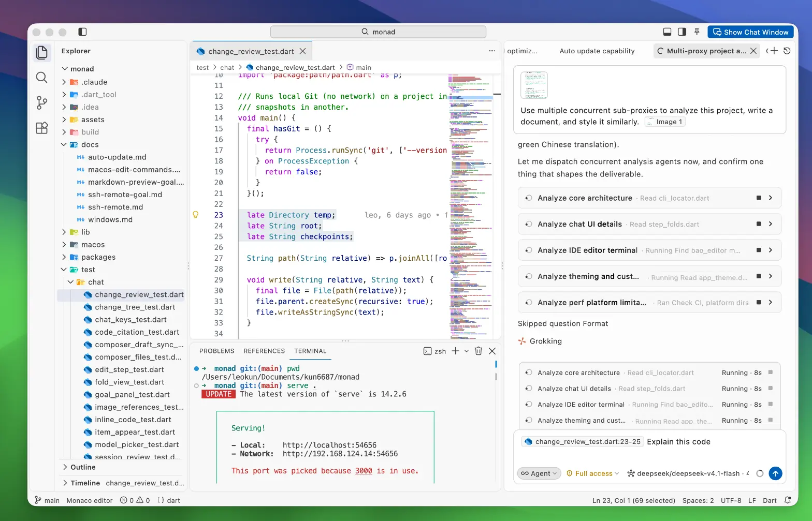Open the Extensions icon in activity bar
The height and width of the screenshot is (521, 812).
tap(42, 128)
